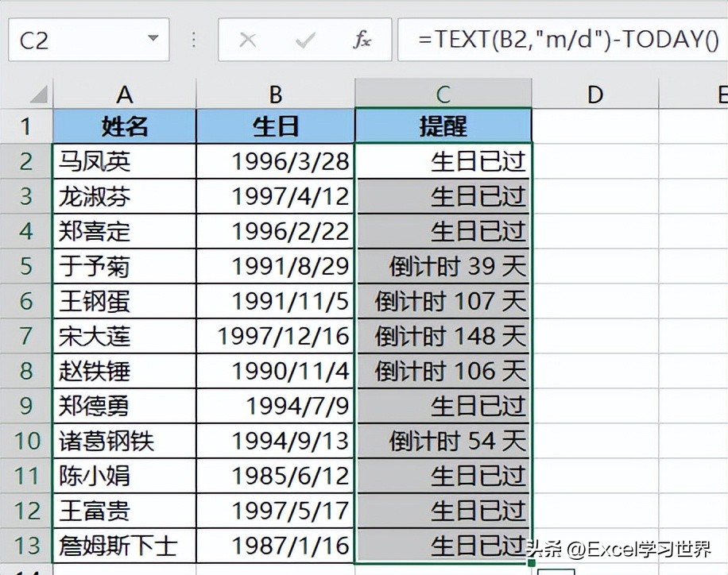Select name cell 王钢蛋
This screenshot has width=728, height=575.
tap(125, 301)
